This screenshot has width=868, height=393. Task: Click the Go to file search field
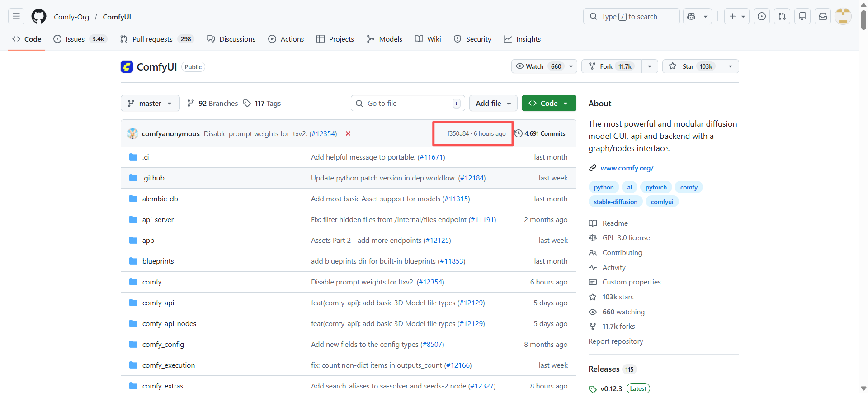[x=408, y=103]
